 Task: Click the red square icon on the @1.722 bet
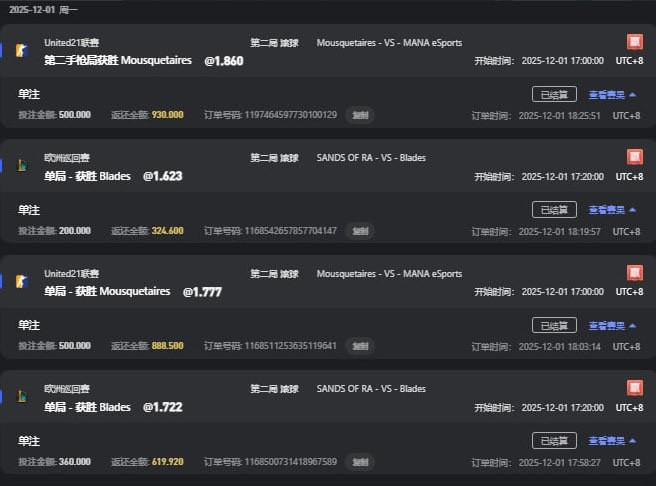[634, 388]
